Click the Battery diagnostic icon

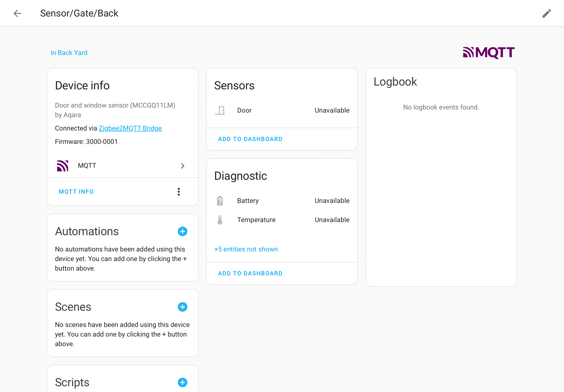point(220,200)
